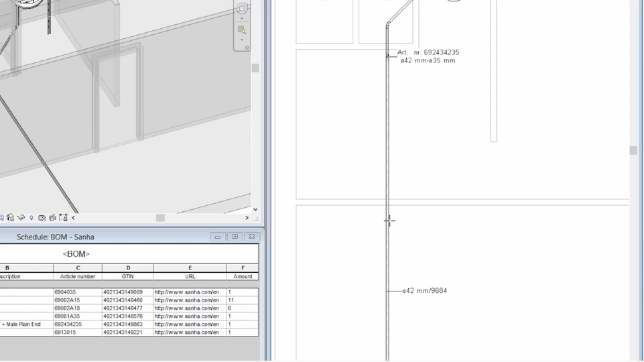
Task: Toggle Temporary Hide/Isolate glasses icon
Action: coord(21,218)
